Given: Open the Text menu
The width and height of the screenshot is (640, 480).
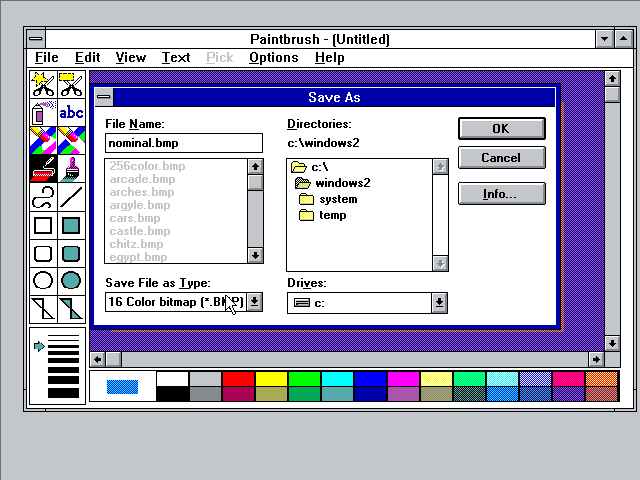Looking at the screenshot, I should coord(176,58).
